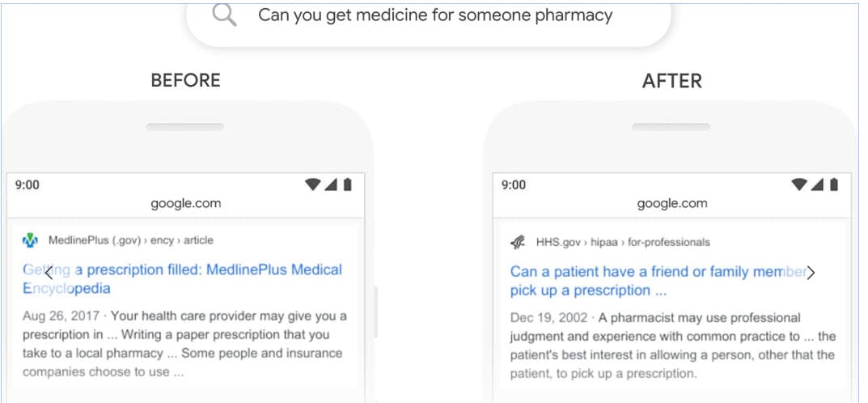Viewport: 868px width, 403px height.
Task: Click the HHS.gov hipaa breadcrumb path
Action: click(x=623, y=242)
